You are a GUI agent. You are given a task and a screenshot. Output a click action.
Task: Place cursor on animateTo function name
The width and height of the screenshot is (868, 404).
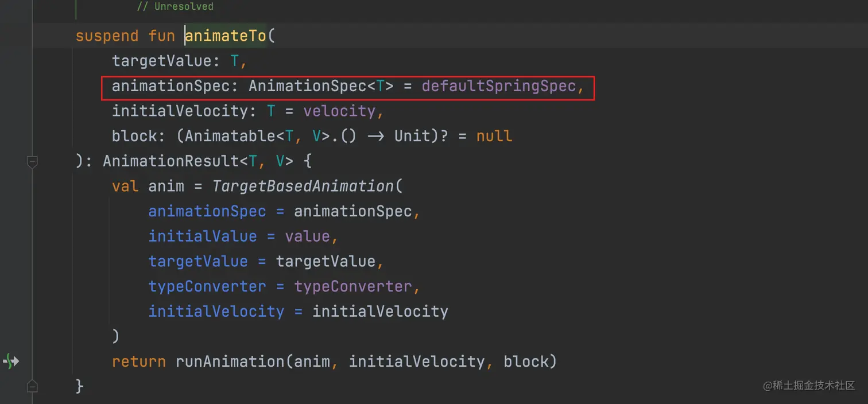(x=226, y=36)
